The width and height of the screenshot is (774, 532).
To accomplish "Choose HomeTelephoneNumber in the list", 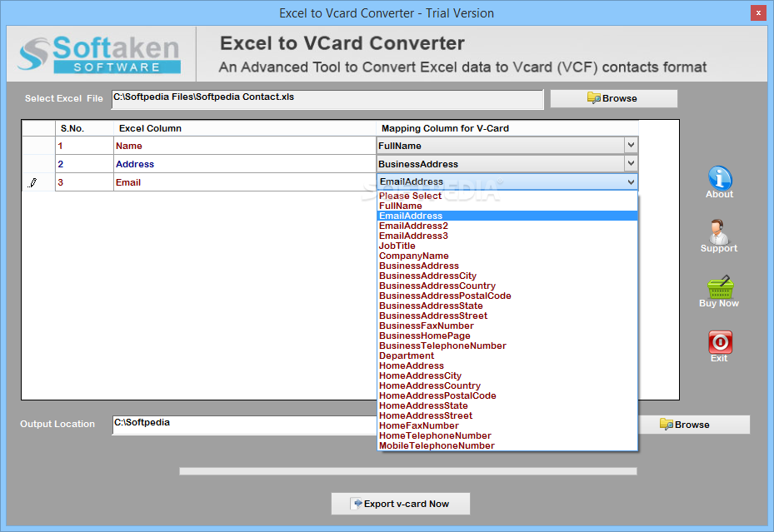I will (x=507, y=435).
